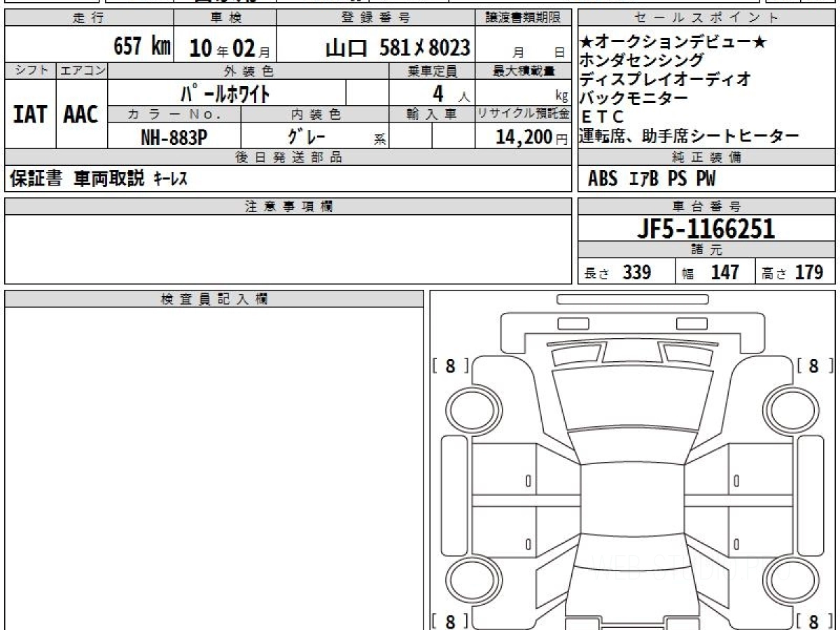Click the パールホワイト exterior color value

(x=225, y=93)
